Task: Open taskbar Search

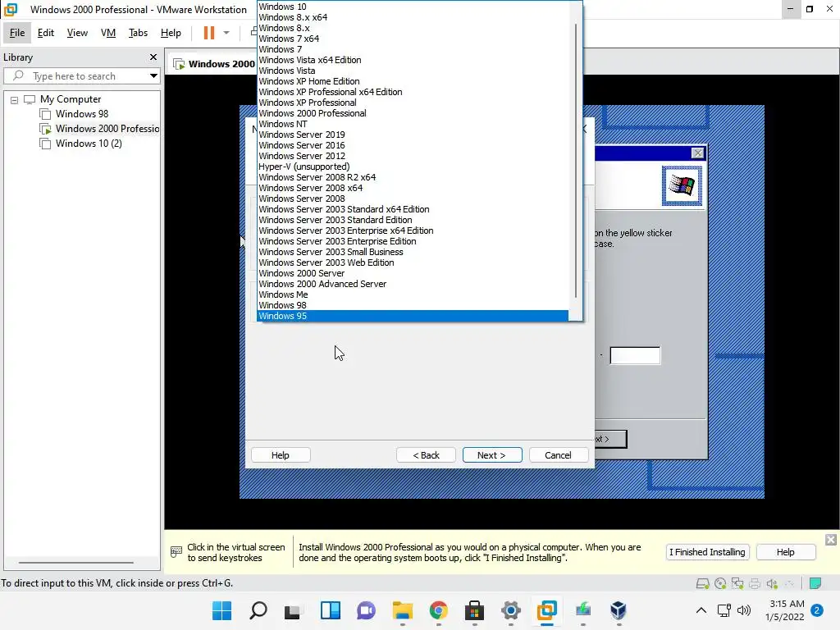Action: pos(258,610)
